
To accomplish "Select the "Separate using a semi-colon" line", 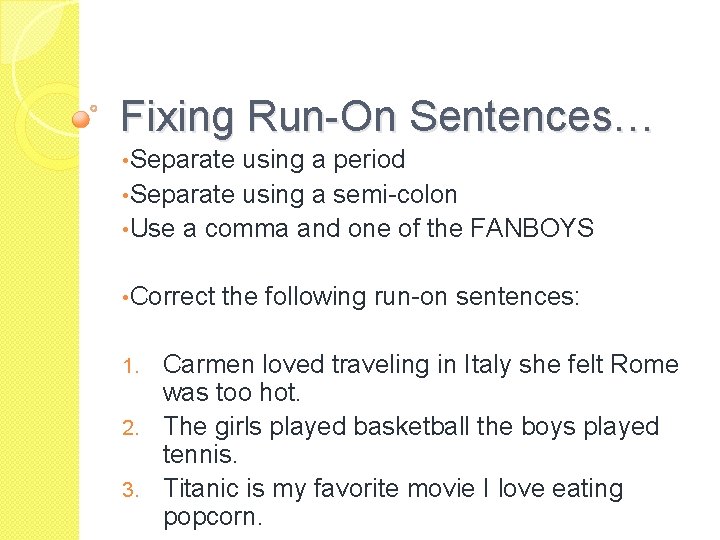I will tap(293, 194).
